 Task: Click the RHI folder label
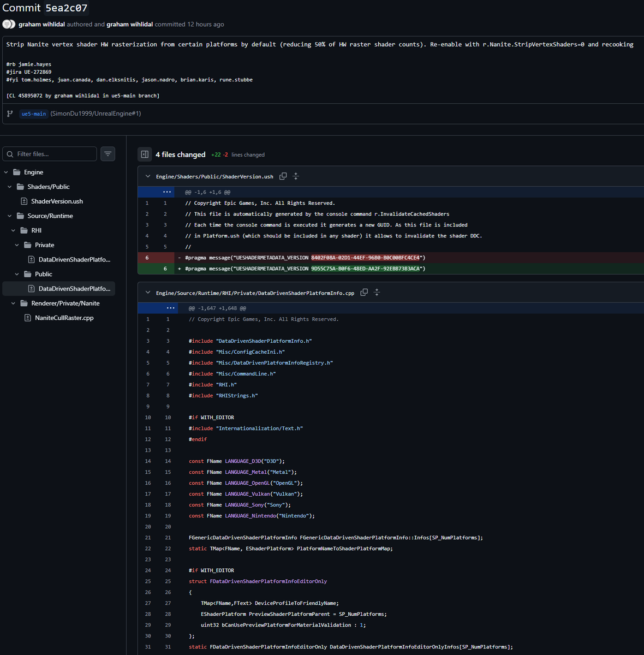point(36,230)
